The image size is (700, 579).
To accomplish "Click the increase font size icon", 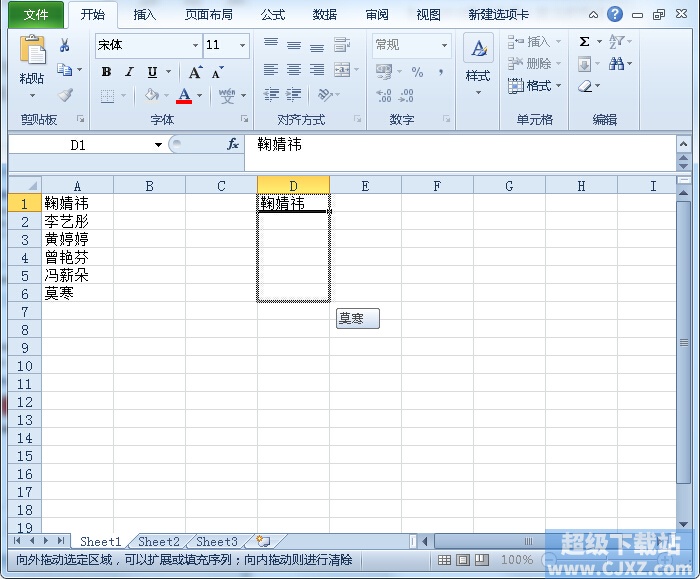I will click(x=195, y=72).
